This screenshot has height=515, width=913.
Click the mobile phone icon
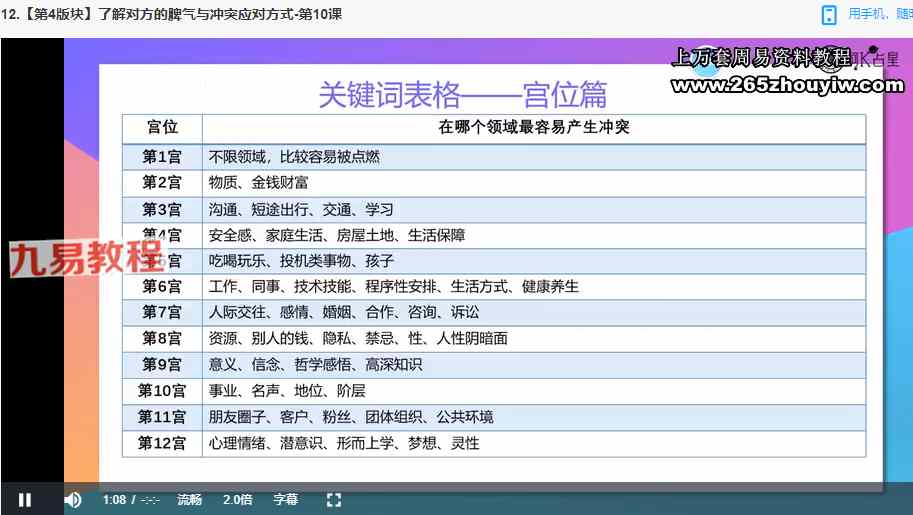pos(829,15)
